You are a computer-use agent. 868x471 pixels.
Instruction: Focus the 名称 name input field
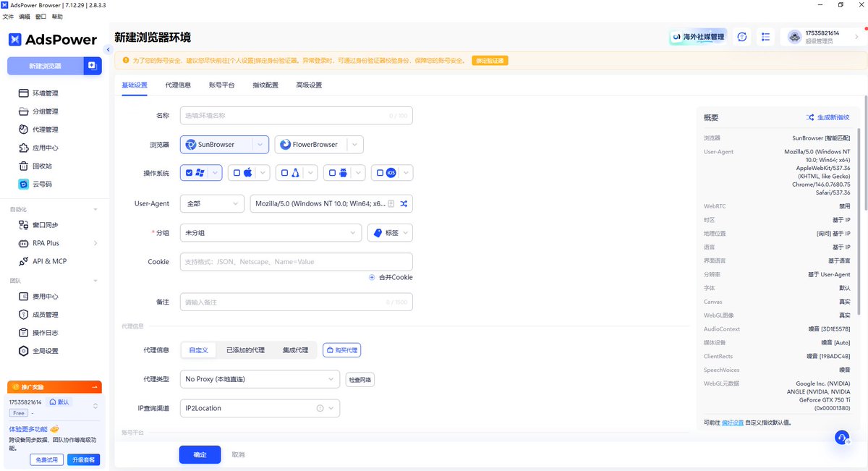point(296,116)
